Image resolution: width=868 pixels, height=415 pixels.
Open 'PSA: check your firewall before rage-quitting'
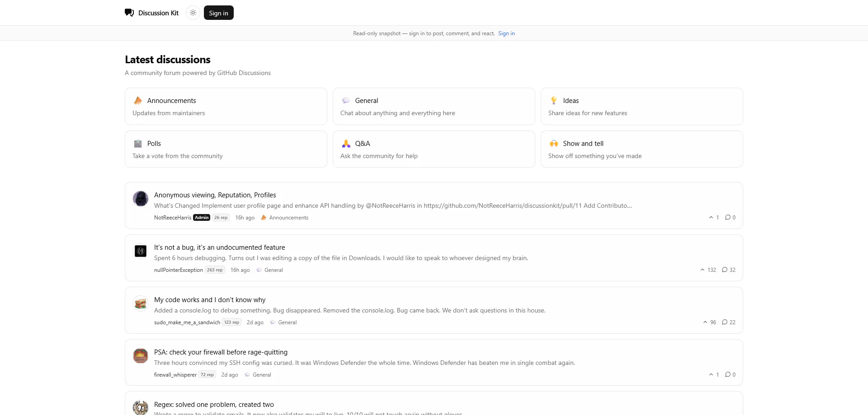tap(221, 352)
